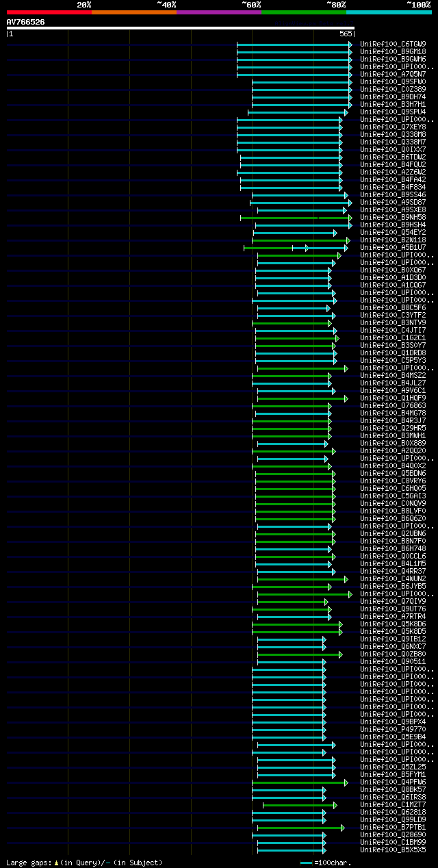Select the UniRef100_B4F834 entry
The height and width of the screenshot is (868, 438).
click(x=393, y=187)
